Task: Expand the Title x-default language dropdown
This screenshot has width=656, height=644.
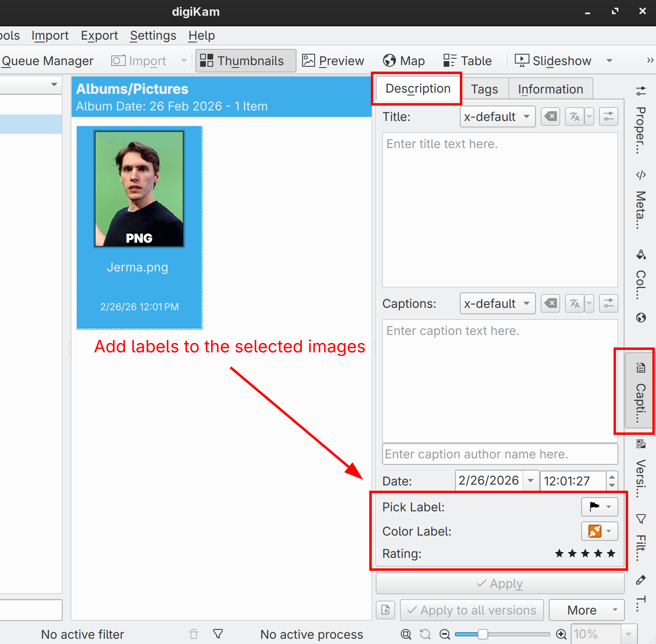Action: (497, 117)
